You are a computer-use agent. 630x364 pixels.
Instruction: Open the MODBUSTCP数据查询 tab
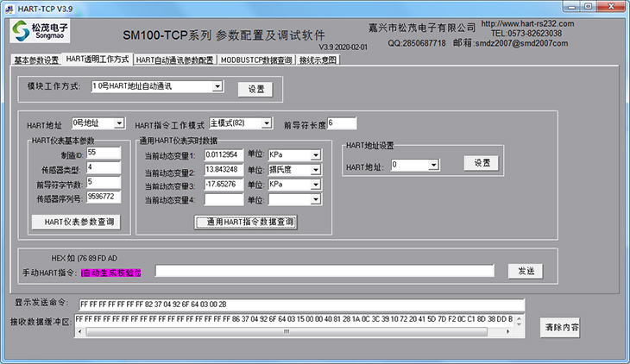click(256, 60)
